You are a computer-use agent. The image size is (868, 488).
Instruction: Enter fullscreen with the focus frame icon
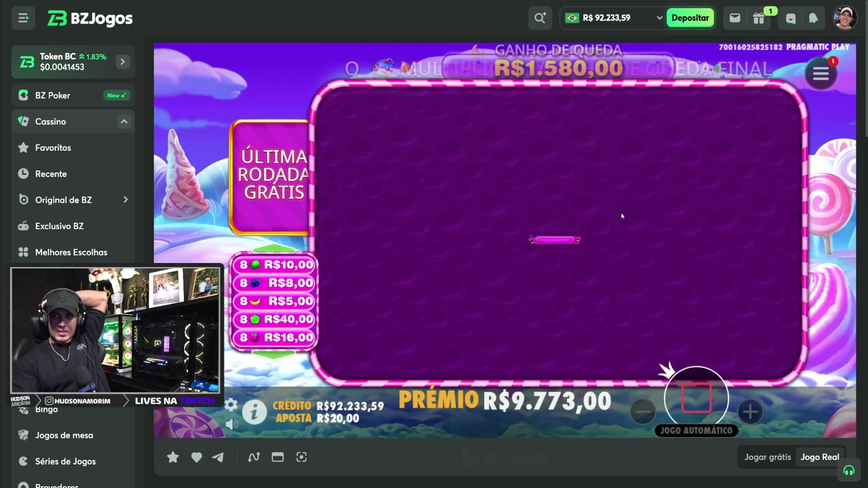pos(301,457)
